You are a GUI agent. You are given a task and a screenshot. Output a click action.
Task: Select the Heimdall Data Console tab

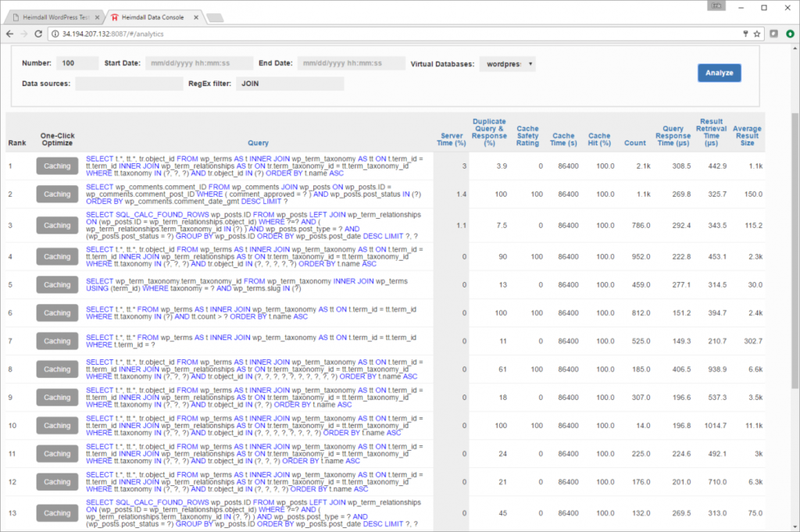(x=152, y=17)
